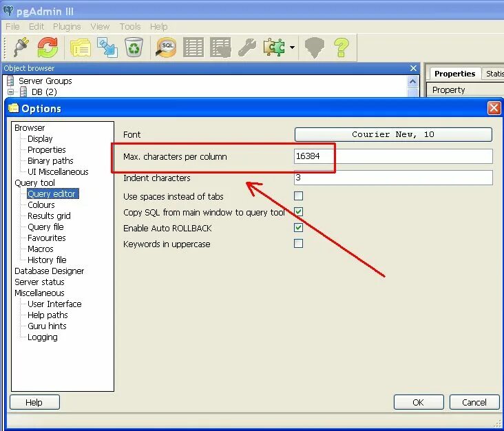Select Colours in options tree
This screenshot has width=504, height=431.
41,204
